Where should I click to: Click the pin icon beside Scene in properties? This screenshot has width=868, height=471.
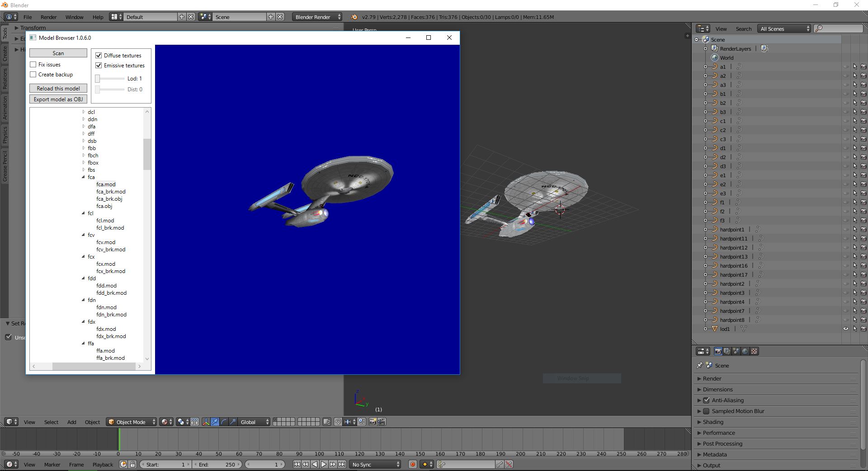700,365
